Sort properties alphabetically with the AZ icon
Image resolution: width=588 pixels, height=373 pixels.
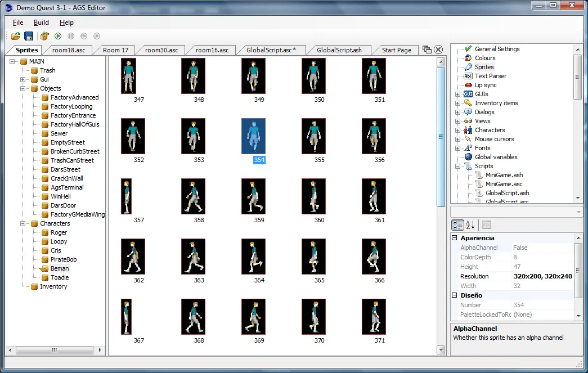[x=470, y=224]
